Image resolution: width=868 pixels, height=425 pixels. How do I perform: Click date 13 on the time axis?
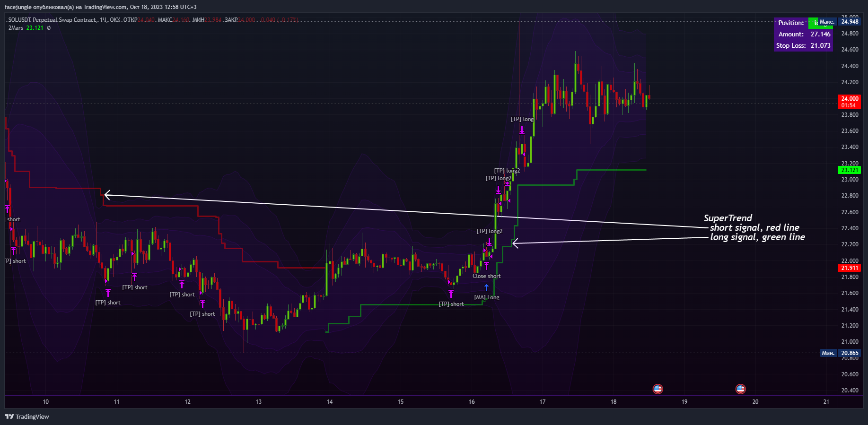click(x=259, y=402)
